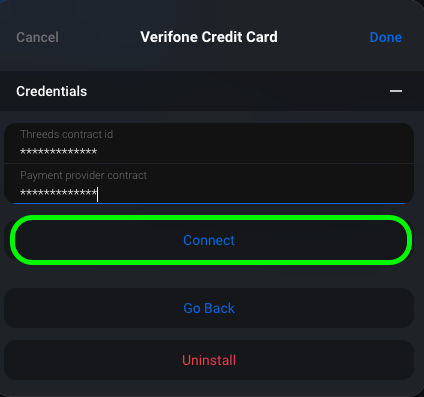
Task: Uninstall the Verifone Credit Card integration
Action: point(209,360)
